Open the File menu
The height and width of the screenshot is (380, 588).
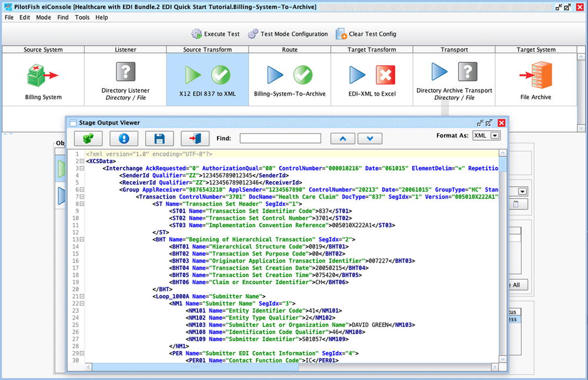(x=9, y=17)
